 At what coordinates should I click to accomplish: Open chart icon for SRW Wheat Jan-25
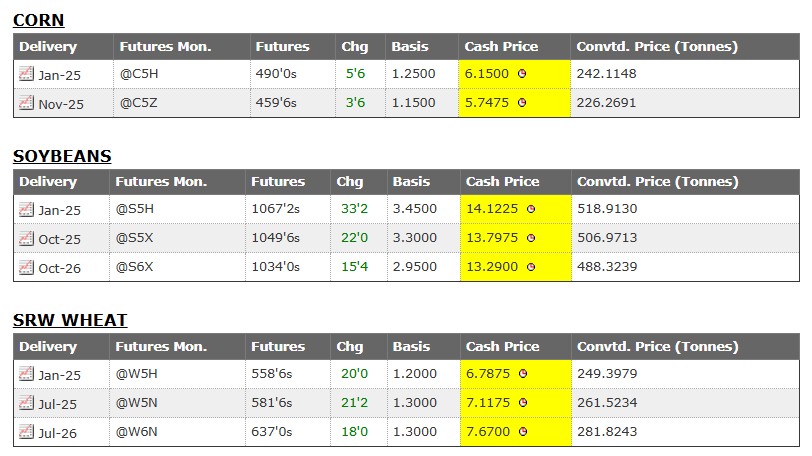(x=26, y=374)
